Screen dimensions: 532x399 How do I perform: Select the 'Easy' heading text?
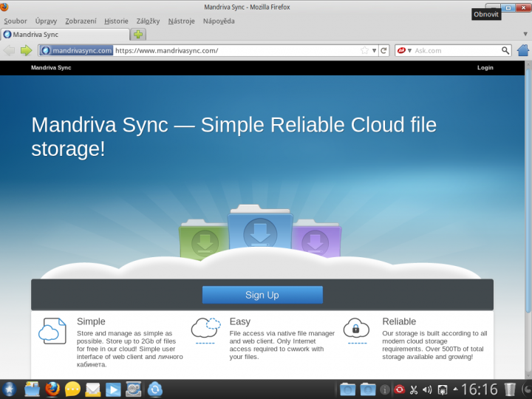(240, 321)
